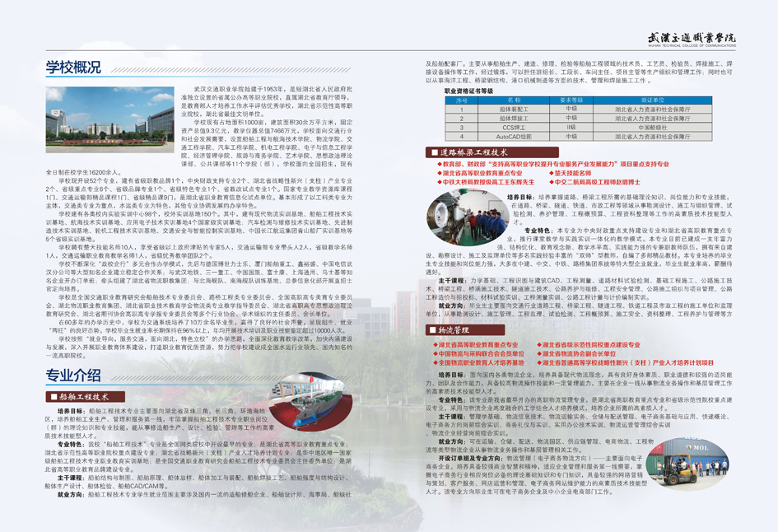Click the 武汉交通职业学院 logo in the header
Screen dimensions: 778x532
(692, 40)
